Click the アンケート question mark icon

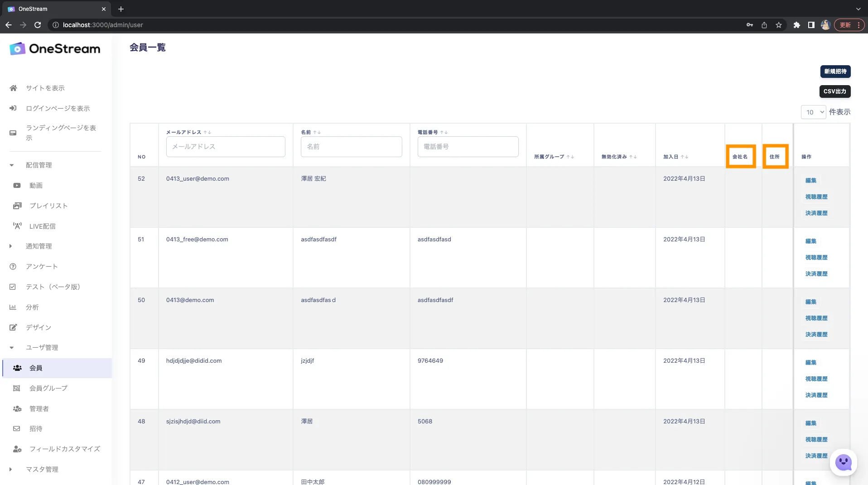(x=13, y=266)
